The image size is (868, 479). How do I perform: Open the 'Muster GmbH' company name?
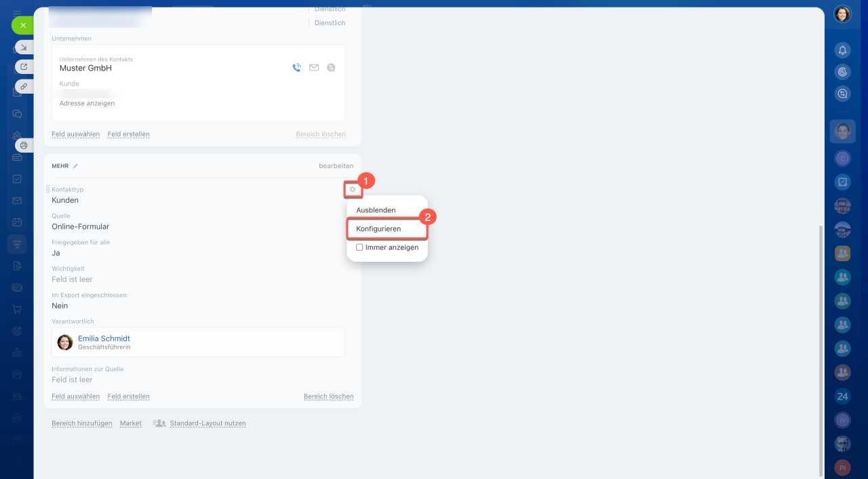point(85,69)
